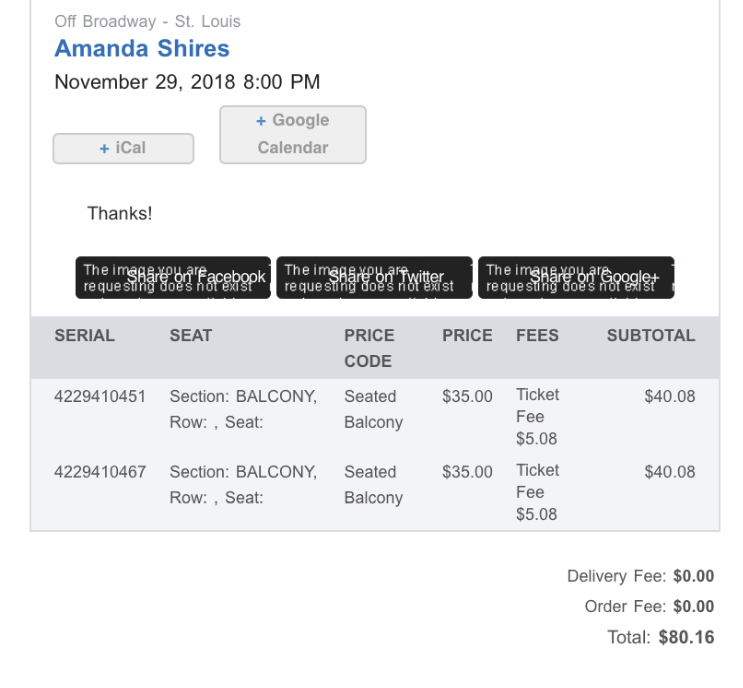The width and height of the screenshot is (743, 688).
Task: Click the first ticket's $40.08 subtotal
Action: click(x=669, y=397)
